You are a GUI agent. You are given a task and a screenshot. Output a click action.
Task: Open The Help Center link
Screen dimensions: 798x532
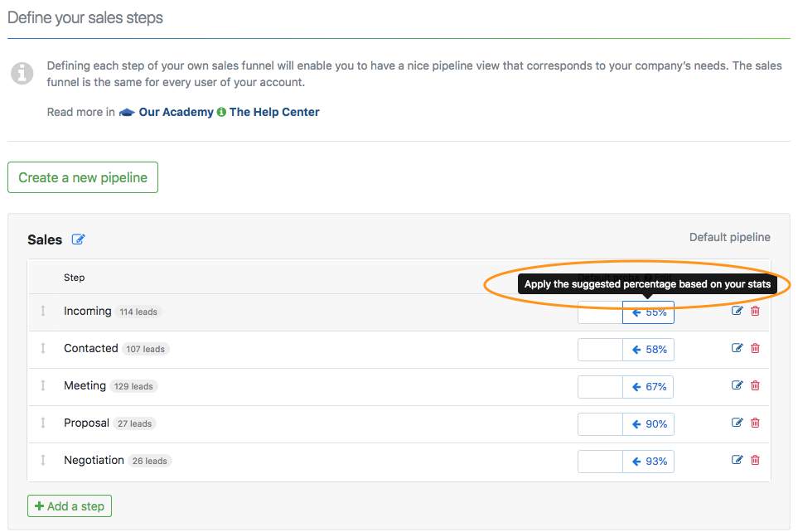coord(273,112)
